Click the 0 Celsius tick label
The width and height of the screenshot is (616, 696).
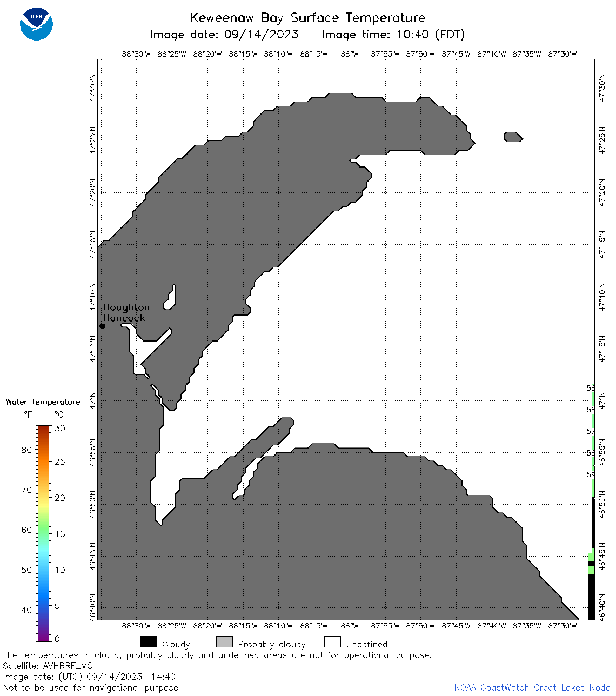pos(57,639)
